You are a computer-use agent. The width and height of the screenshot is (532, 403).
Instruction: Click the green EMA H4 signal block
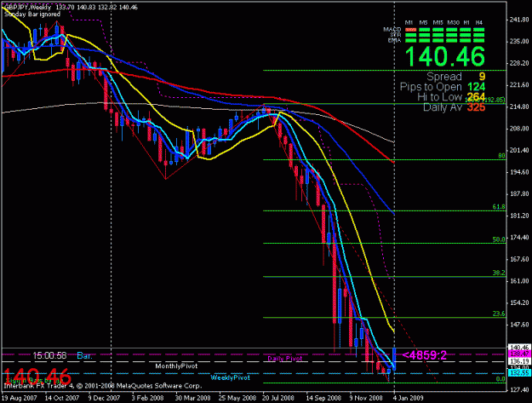click(478, 40)
